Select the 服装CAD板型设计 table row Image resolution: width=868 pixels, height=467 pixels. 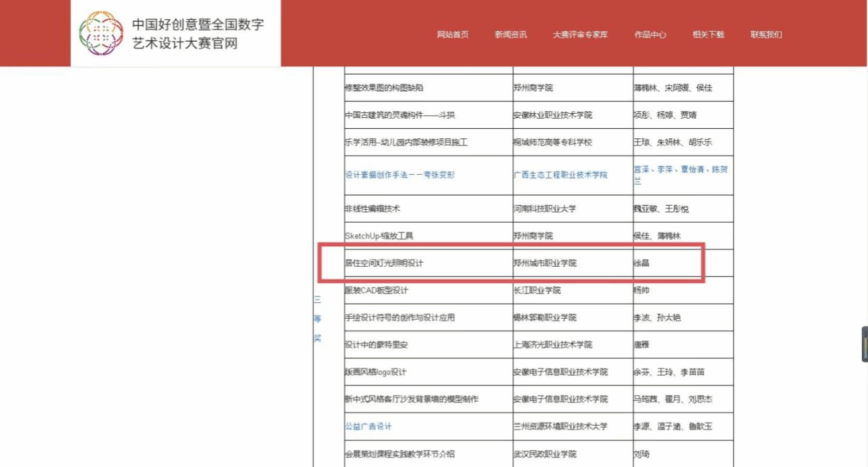point(376,290)
